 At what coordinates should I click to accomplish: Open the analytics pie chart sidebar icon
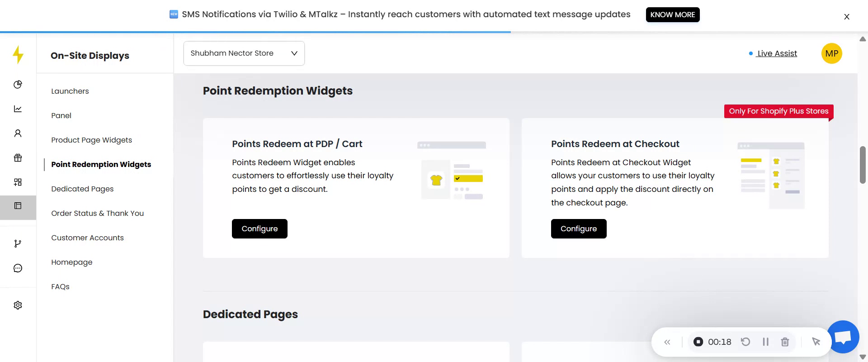coord(18,85)
